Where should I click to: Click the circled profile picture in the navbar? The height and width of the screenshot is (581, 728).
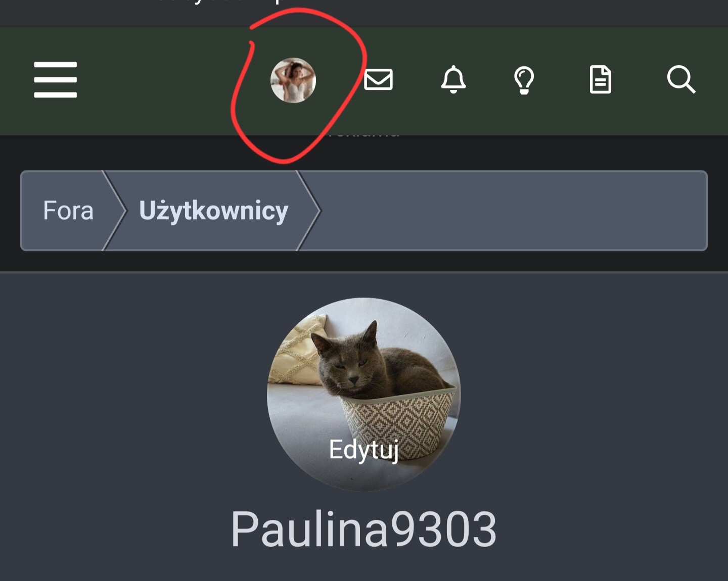(x=293, y=80)
